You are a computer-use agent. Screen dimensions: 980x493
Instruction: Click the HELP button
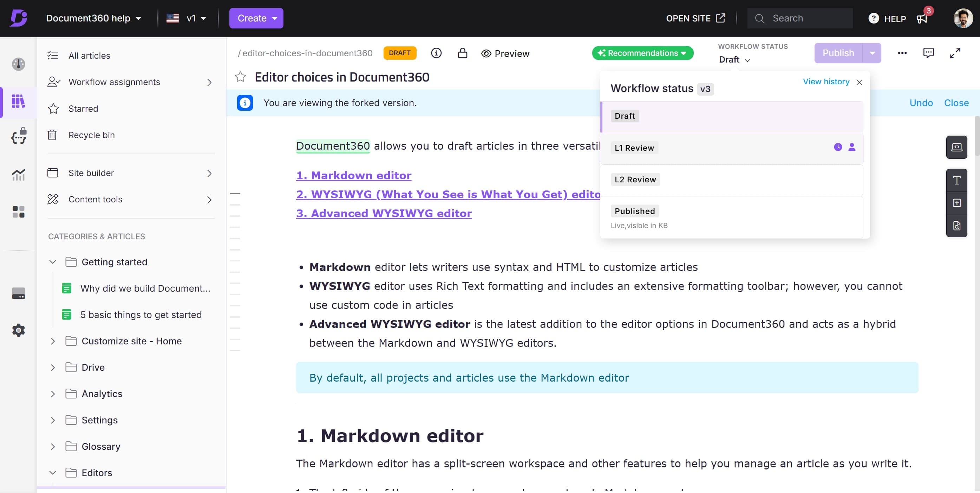click(x=887, y=19)
